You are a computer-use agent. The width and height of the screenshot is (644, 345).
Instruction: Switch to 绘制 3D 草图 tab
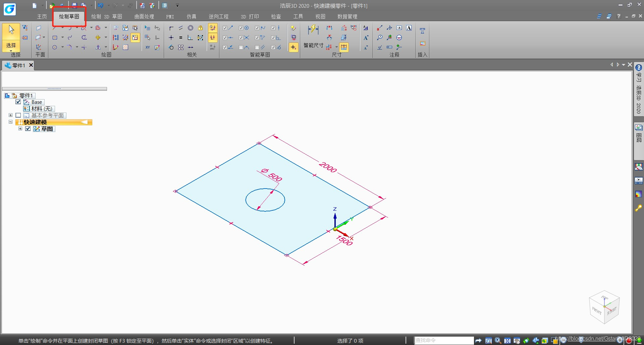click(107, 16)
